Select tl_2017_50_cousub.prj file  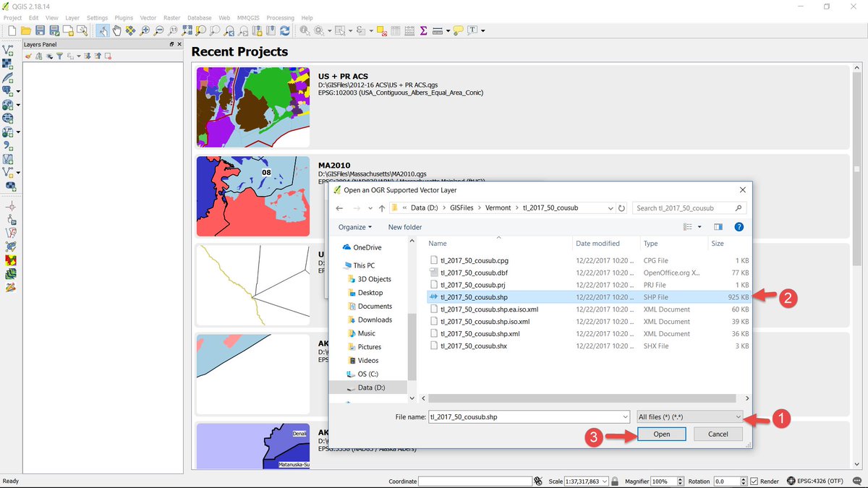coord(474,285)
